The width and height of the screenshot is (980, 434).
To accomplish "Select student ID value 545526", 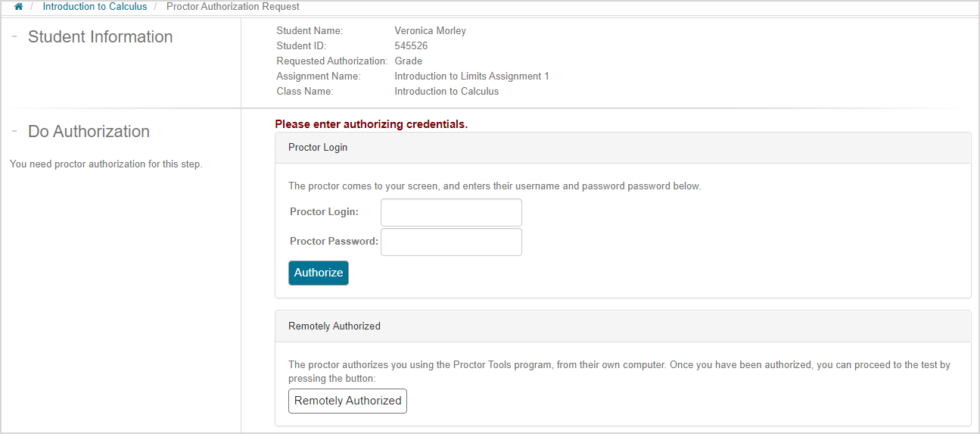I will click(x=411, y=46).
